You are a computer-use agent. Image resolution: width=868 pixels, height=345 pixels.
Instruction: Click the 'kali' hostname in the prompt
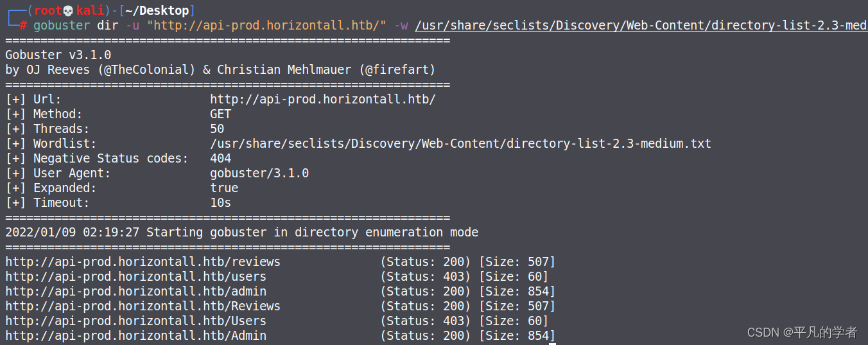(90, 11)
